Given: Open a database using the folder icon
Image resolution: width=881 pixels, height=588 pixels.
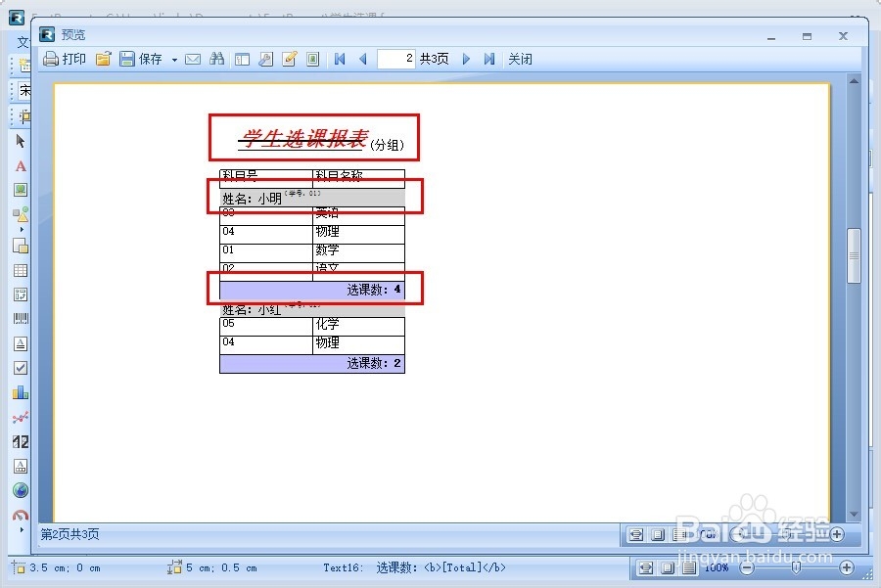Looking at the screenshot, I should [104, 59].
